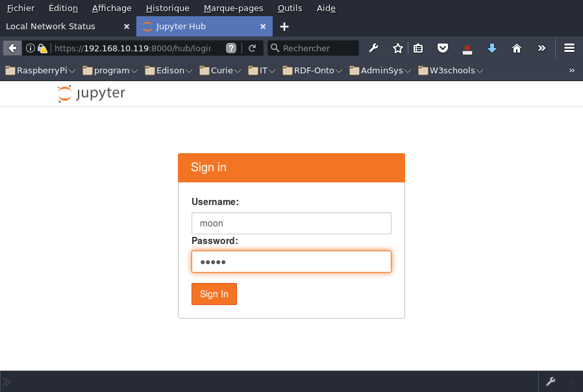Open the Downloads panel blue arrow
This screenshot has height=392, width=583.
tap(492, 48)
